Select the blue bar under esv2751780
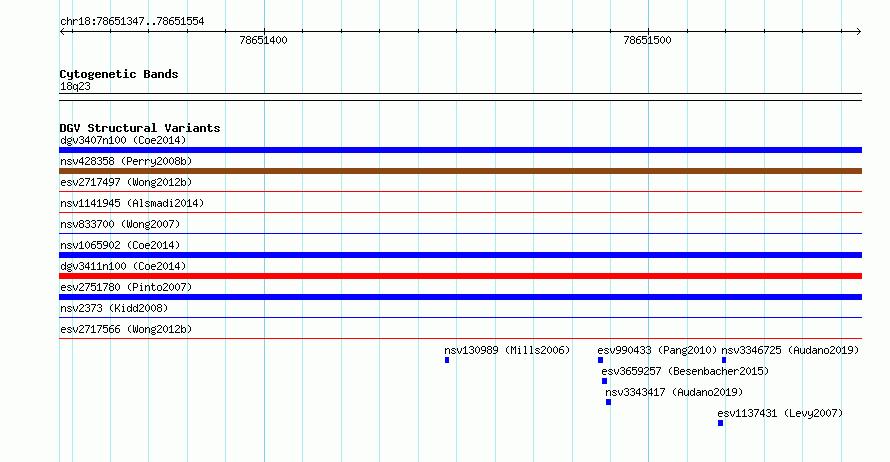This screenshot has height=462, width=890. (x=460, y=297)
